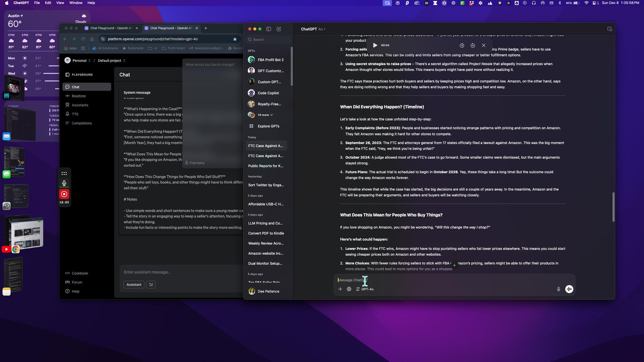Open ChatGPT 4o model dropdown in header
This screenshot has width=644, height=362.
pos(313,29)
